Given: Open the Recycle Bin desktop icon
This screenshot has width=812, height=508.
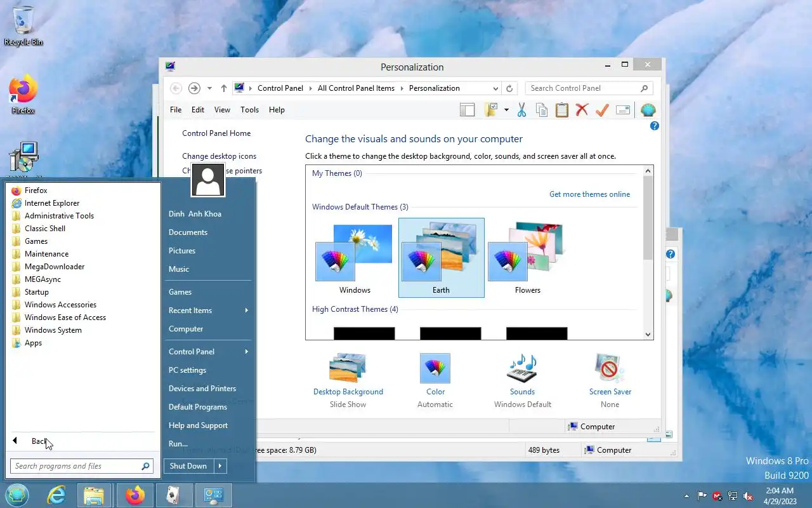Looking at the screenshot, I should point(23,26).
